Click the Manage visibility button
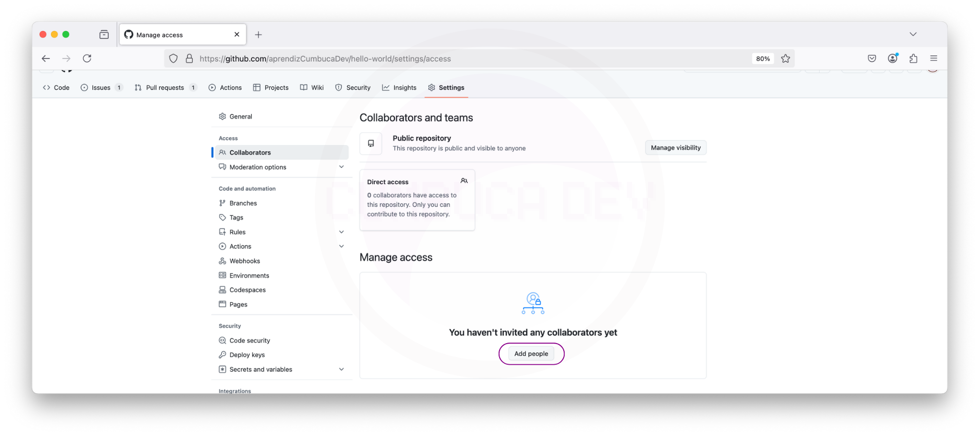This screenshot has height=436, width=980. (x=675, y=148)
